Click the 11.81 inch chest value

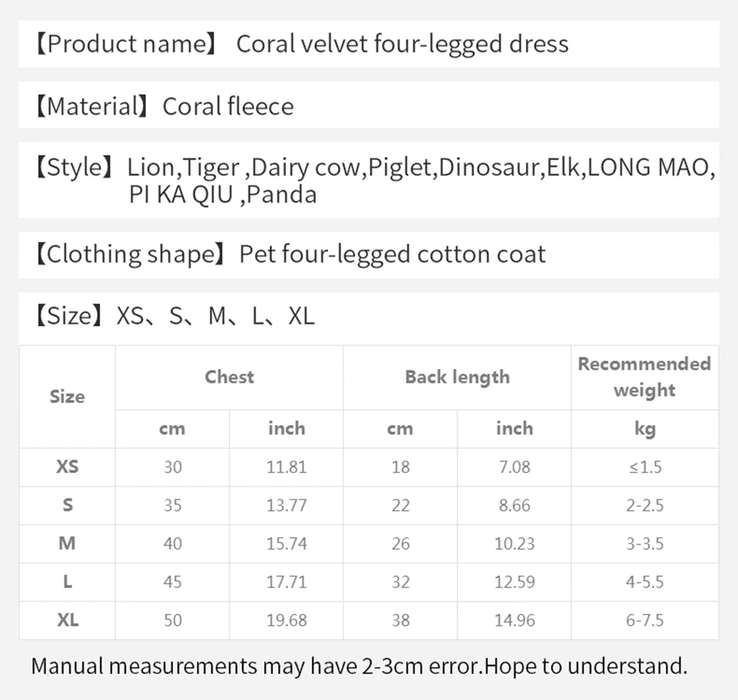(286, 467)
